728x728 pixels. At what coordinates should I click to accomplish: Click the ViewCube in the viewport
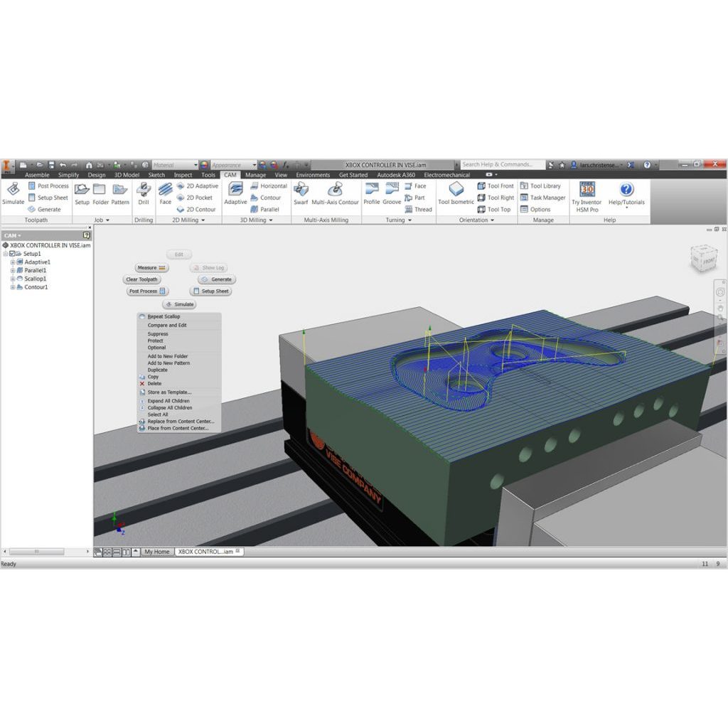pos(703,258)
